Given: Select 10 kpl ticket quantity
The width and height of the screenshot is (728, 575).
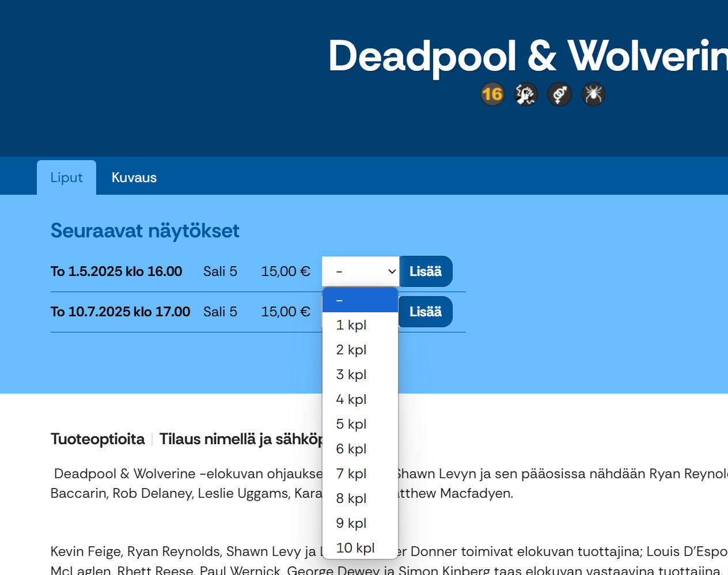Looking at the screenshot, I should tap(360, 548).
